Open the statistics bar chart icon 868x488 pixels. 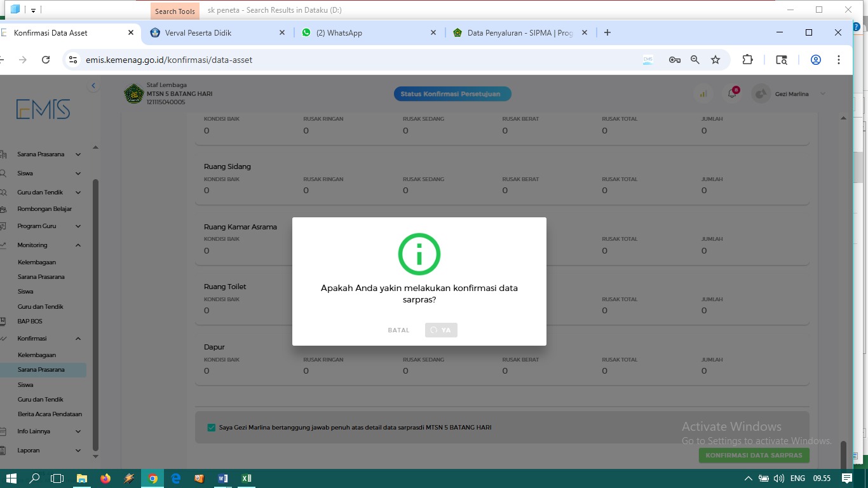click(703, 94)
